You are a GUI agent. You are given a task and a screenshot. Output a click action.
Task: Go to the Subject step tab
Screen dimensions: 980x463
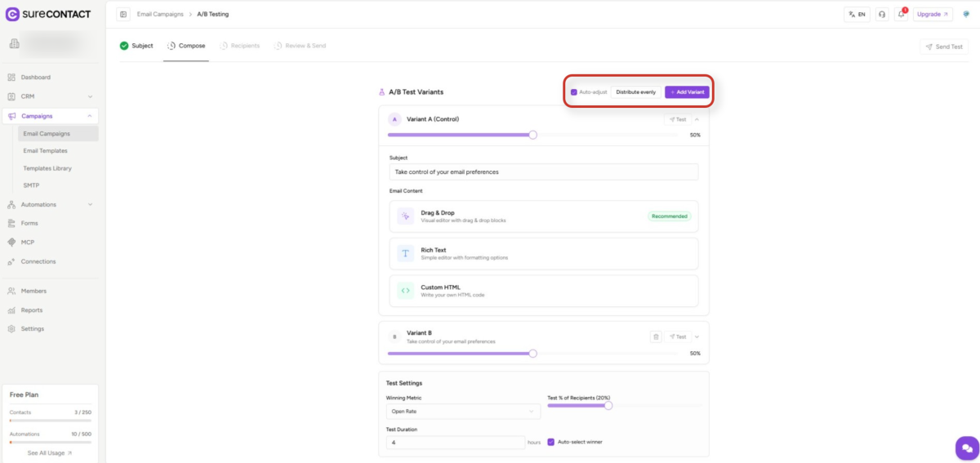pos(136,46)
